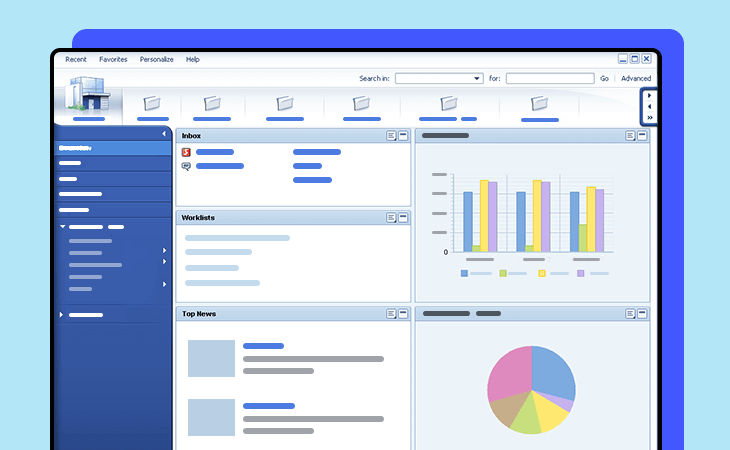The height and width of the screenshot is (450, 730).
Task: Click the double chevron in the folder bar scroller
Action: (649, 118)
